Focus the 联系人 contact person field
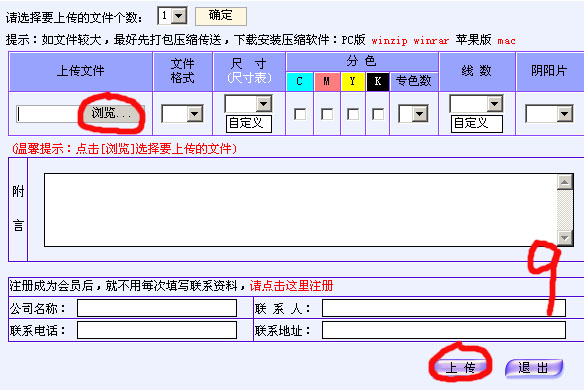 444,308
